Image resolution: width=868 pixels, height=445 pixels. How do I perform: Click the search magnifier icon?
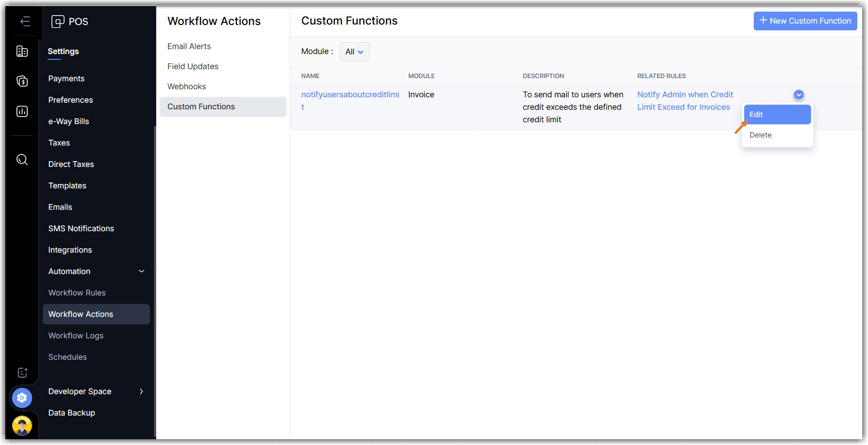tap(22, 159)
